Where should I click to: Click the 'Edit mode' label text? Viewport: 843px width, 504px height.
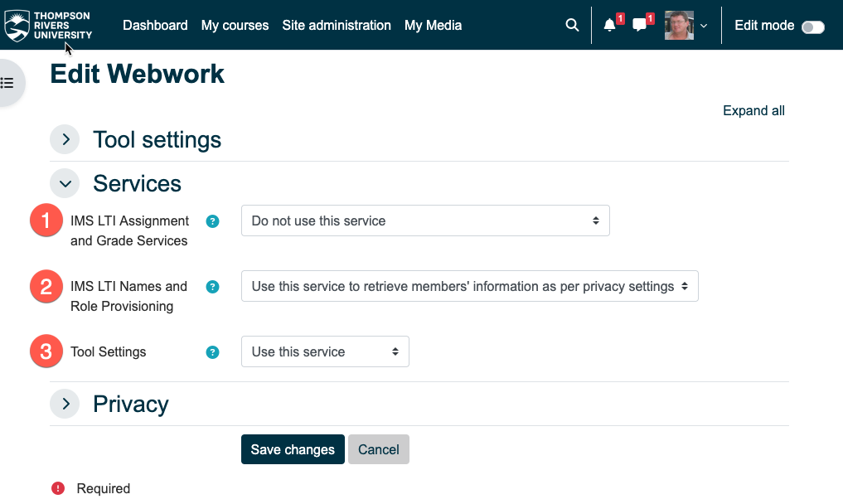764,25
